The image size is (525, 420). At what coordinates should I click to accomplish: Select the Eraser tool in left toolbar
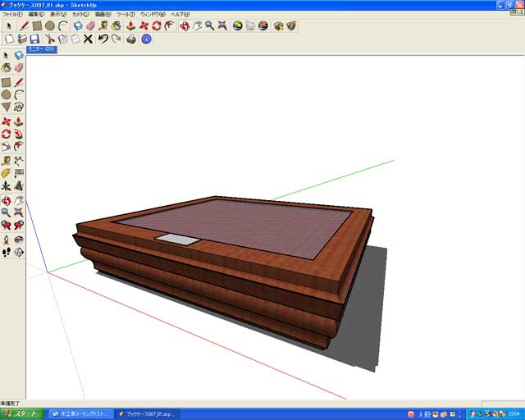click(x=18, y=68)
